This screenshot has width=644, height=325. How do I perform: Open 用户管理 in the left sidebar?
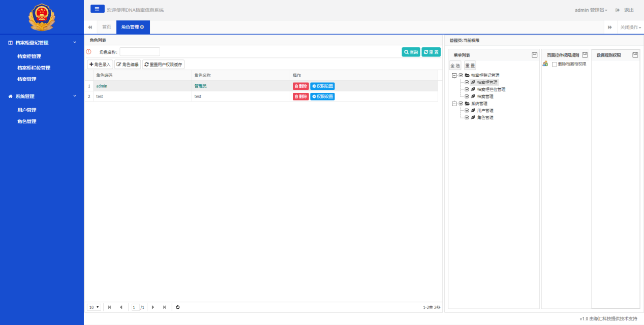pos(26,110)
